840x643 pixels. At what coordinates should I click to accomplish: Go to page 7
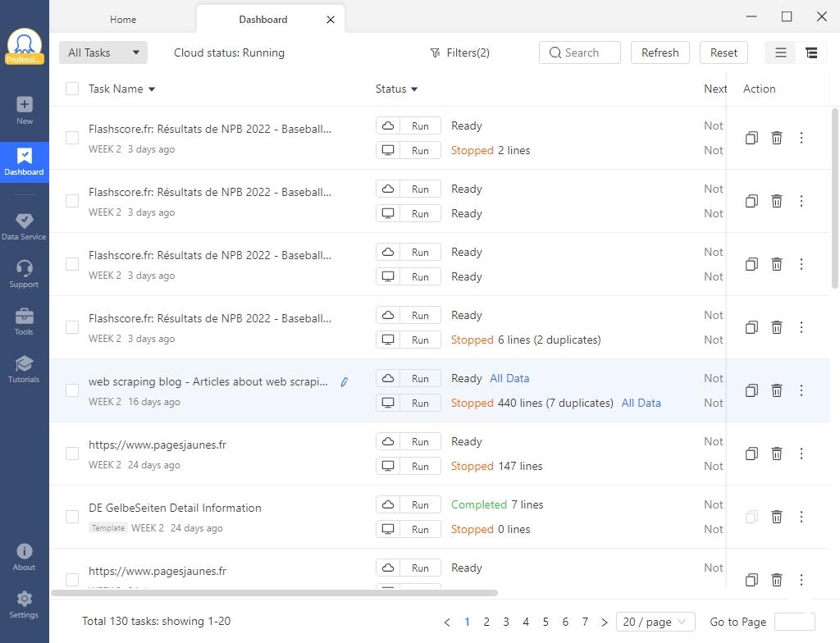pos(585,622)
